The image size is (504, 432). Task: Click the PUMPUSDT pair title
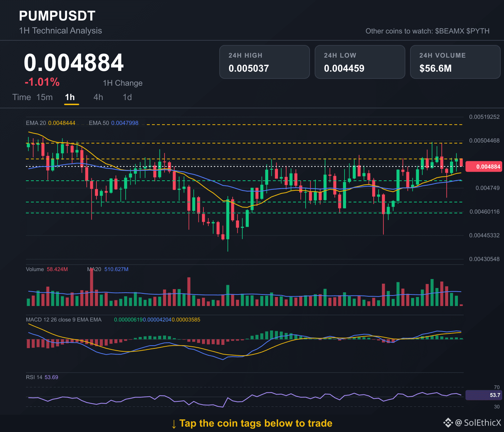pos(57,16)
